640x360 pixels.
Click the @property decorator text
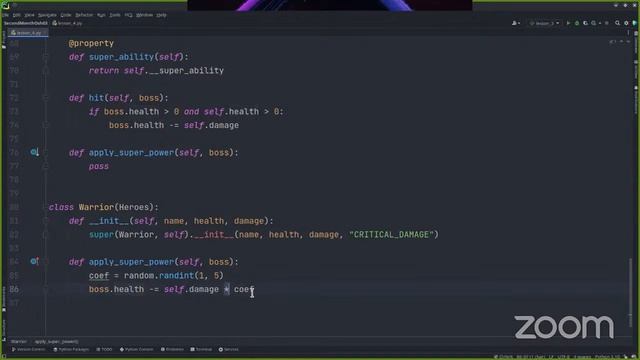(x=91, y=43)
